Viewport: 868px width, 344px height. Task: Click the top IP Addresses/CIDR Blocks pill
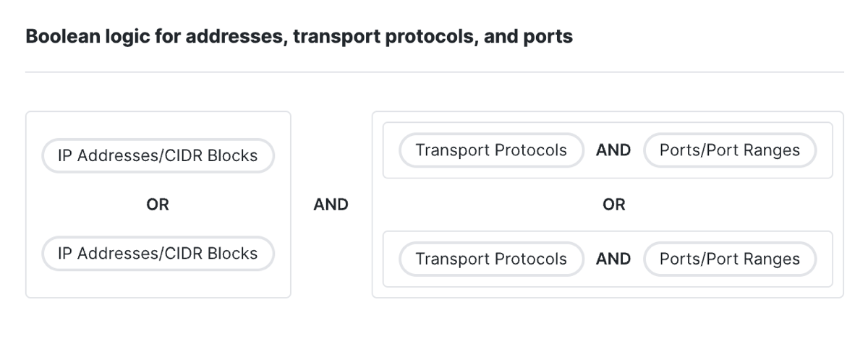click(x=158, y=155)
